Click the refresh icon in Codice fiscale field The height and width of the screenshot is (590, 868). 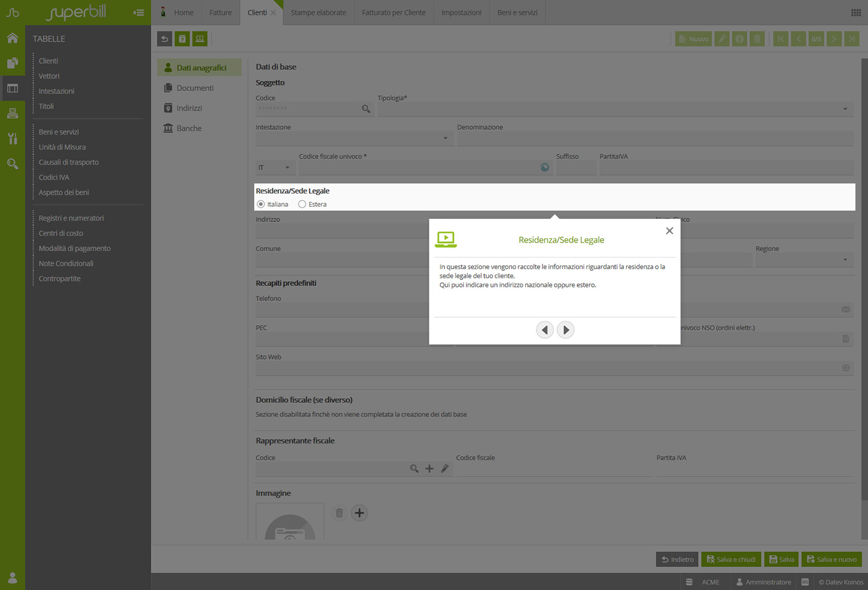545,168
